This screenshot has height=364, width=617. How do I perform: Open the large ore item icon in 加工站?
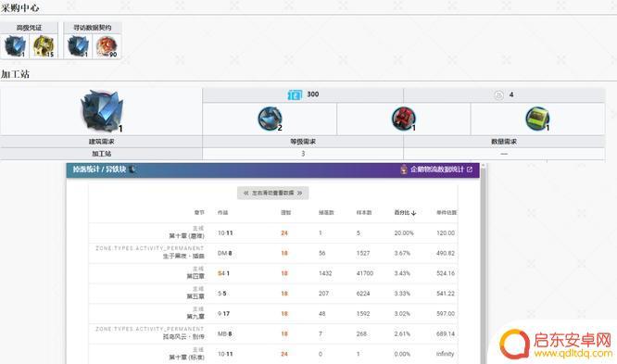[102, 111]
